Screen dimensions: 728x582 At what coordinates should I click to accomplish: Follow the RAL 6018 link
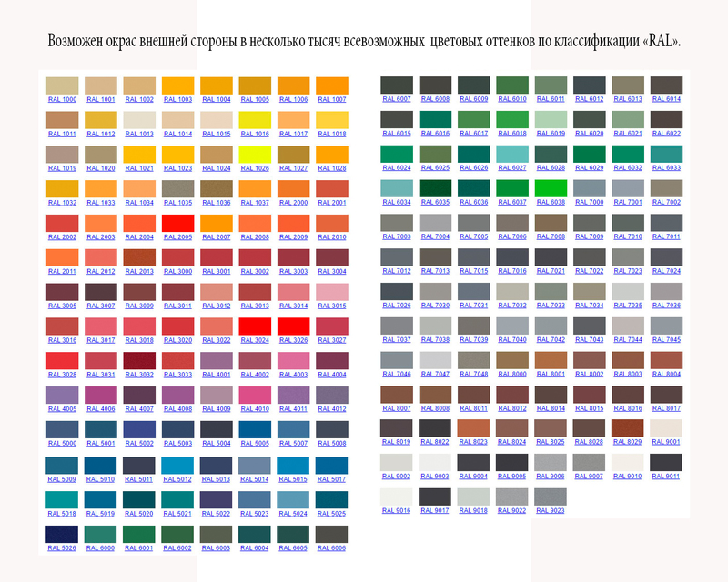(x=511, y=134)
